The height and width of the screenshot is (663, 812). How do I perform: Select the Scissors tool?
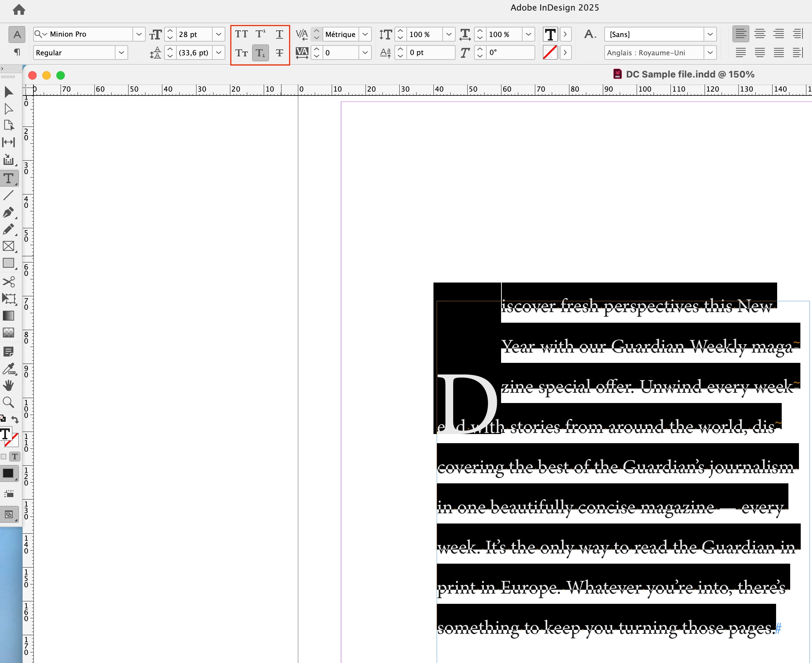click(x=8, y=282)
